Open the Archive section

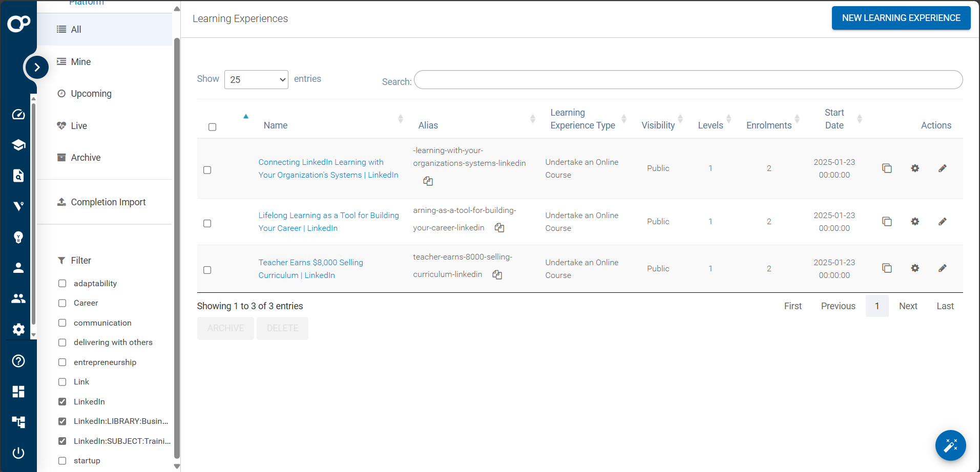coord(86,158)
